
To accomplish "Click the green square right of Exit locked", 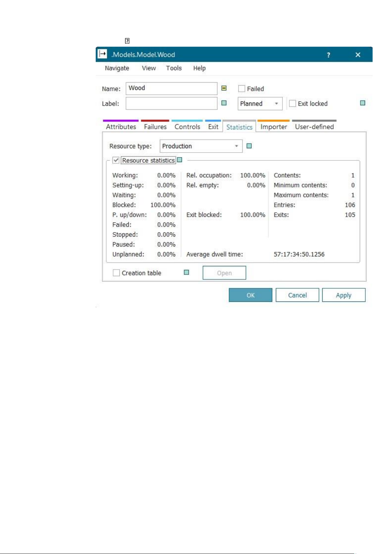I will tap(362, 103).
